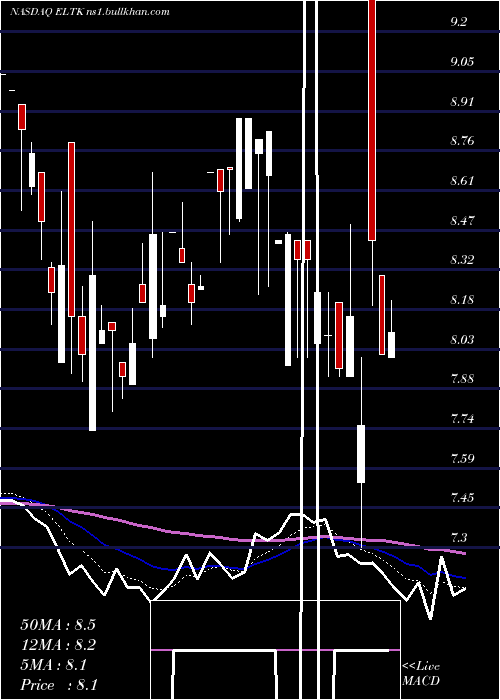The width and height of the screenshot is (500, 700).
Task: Click the NASDAQ ELTK chart title text
Action: [x=90, y=12]
